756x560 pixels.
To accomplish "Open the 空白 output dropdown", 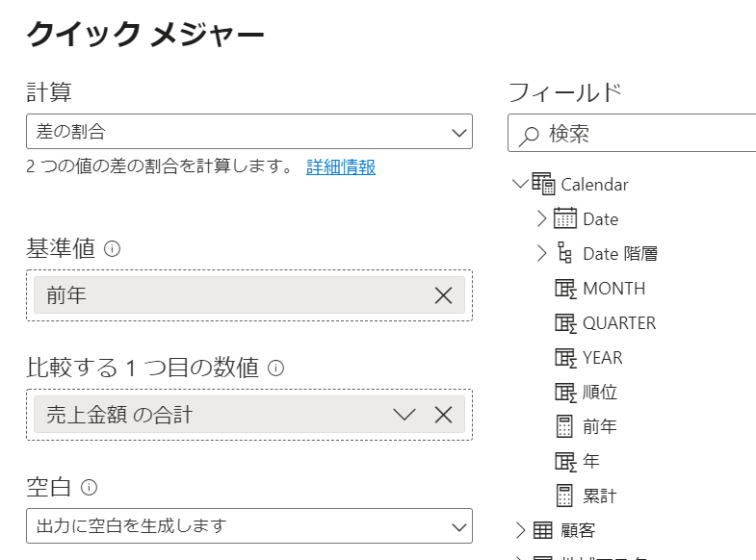I will pyautogui.click(x=249, y=526).
